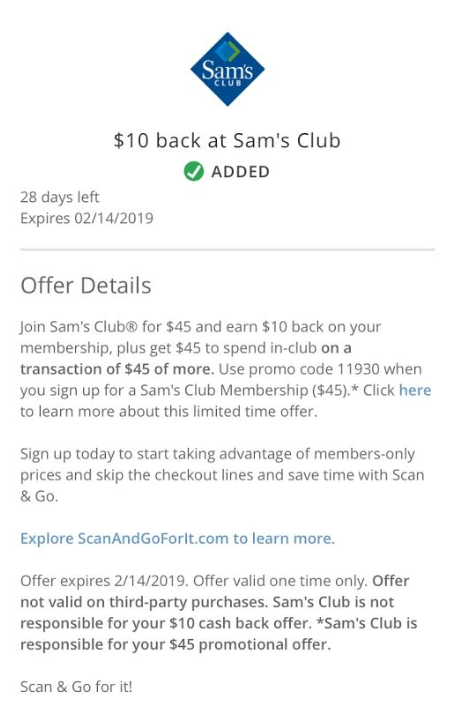Viewport: 458px width, 712px height.
Task: Click the '& Go.' end of second paragraph
Action: point(39,496)
